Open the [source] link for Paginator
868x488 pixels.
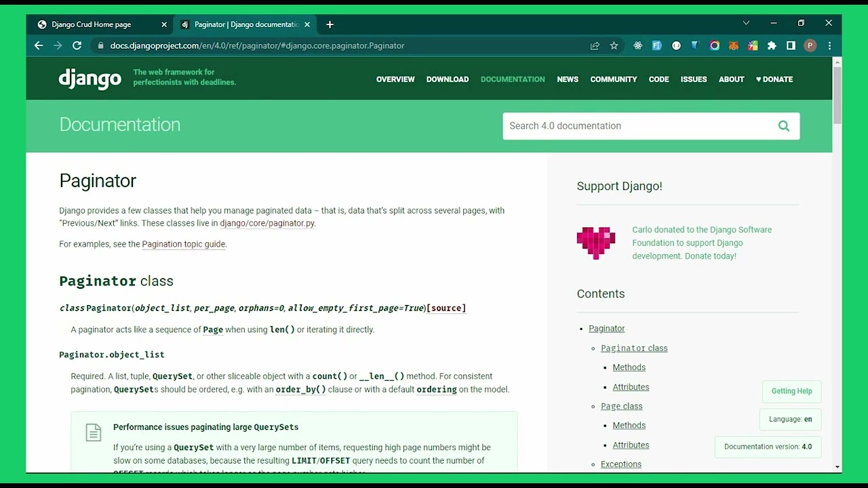tap(446, 308)
